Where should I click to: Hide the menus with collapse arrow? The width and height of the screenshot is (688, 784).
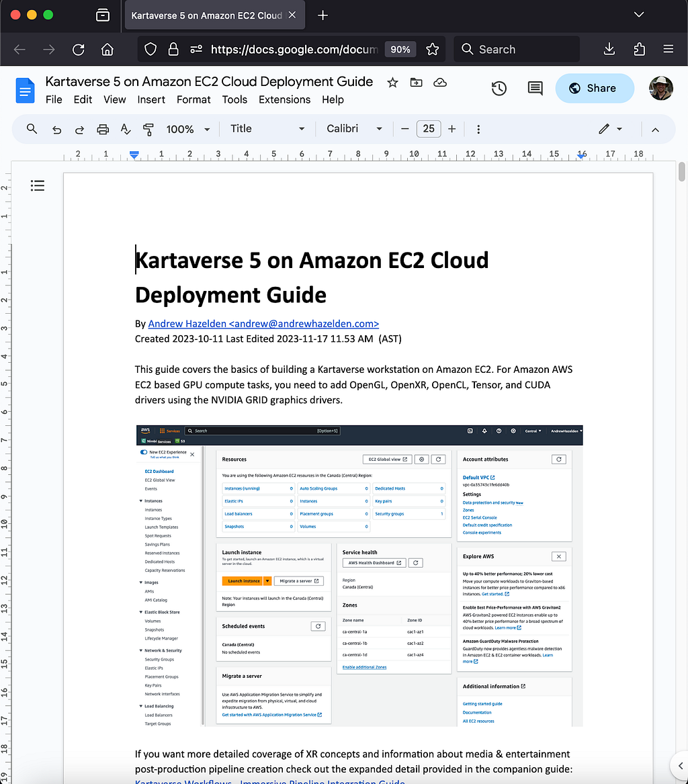[x=656, y=130]
